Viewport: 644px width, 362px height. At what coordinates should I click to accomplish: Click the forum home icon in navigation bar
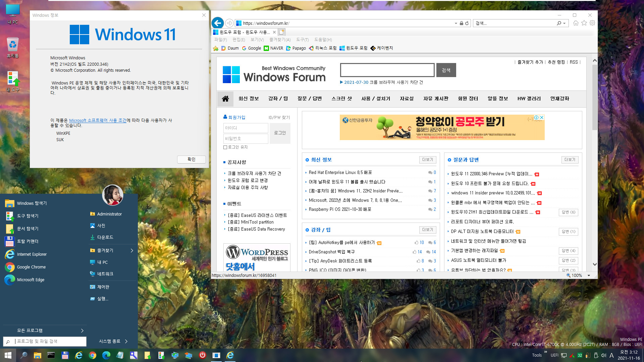pyautogui.click(x=225, y=99)
